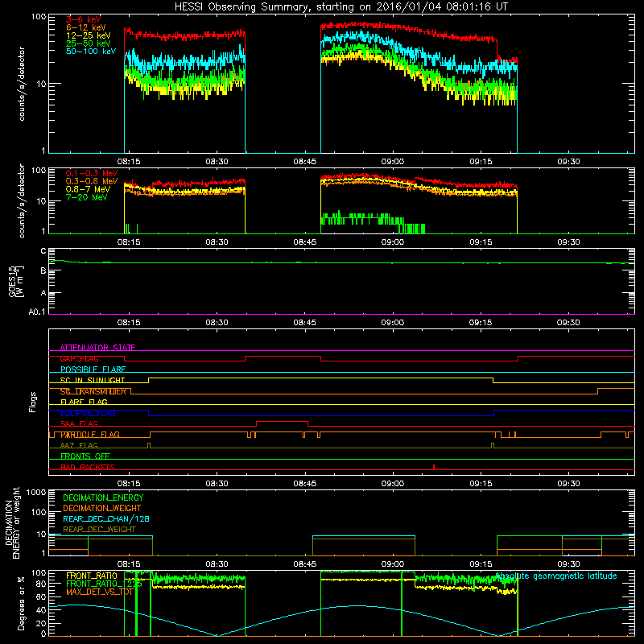The image size is (644, 644).
Task: Click the DECIMATION_WEIGHT legend label
Action: 102,508
